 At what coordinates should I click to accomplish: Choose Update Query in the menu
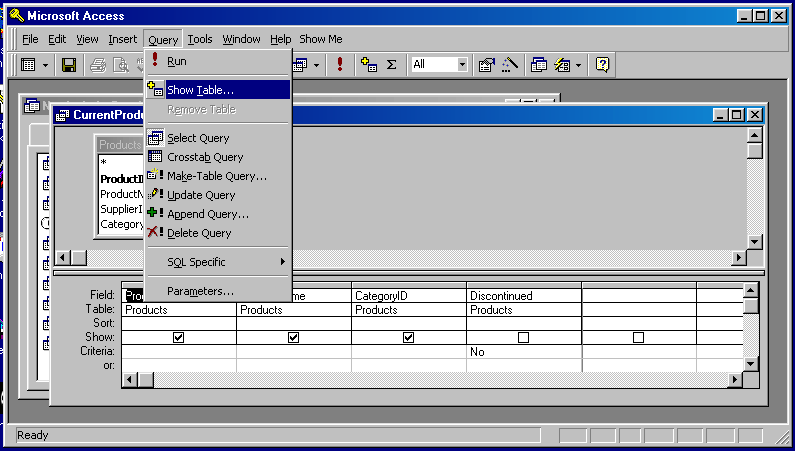tap(218, 195)
